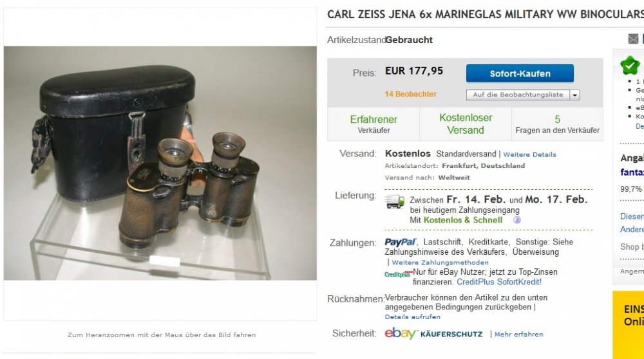Image resolution: width=644 pixels, height=359 pixels.
Task: Click the help question mark icon
Action: click(x=516, y=220)
